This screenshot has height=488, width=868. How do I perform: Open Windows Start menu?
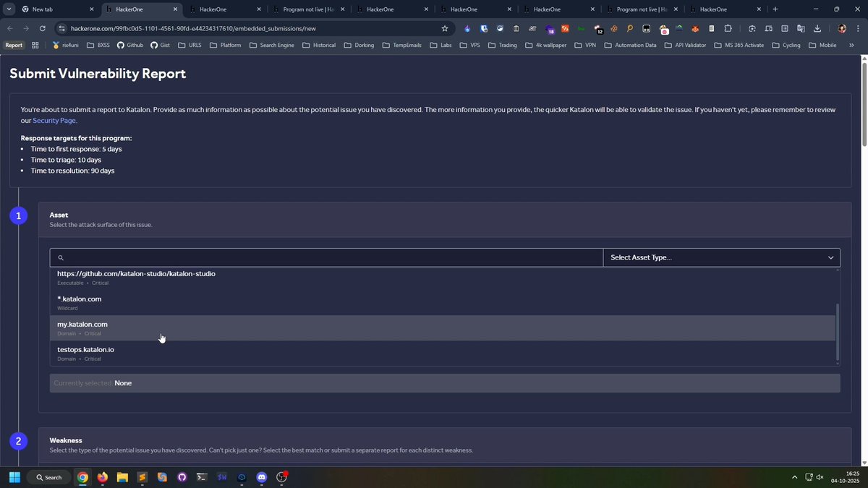tap(14, 477)
